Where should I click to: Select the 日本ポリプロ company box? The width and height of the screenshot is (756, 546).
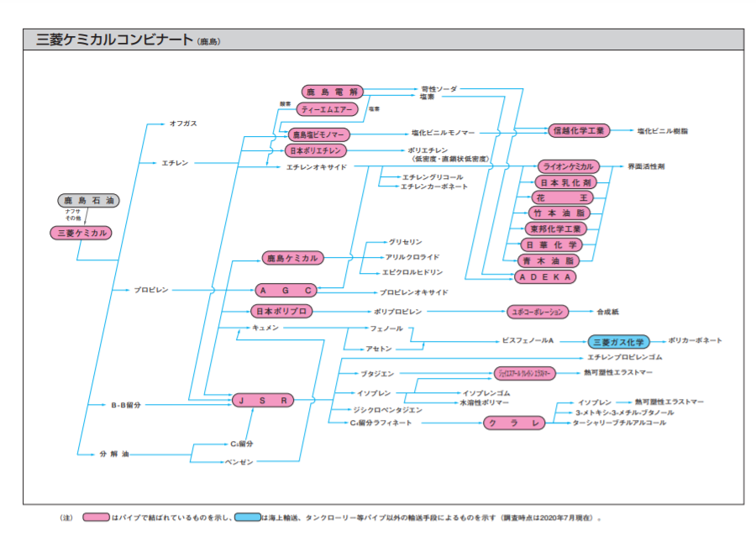point(281,311)
